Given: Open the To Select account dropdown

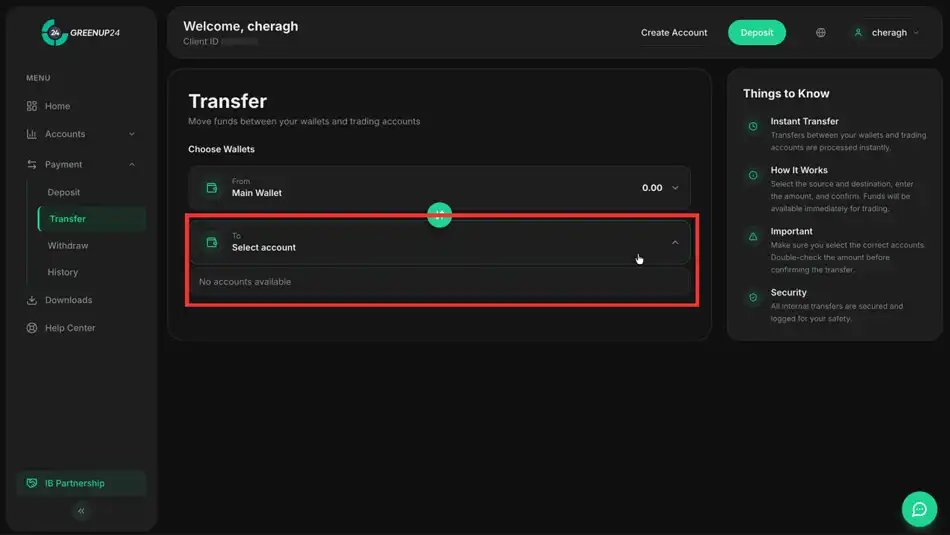Looking at the screenshot, I should point(439,242).
